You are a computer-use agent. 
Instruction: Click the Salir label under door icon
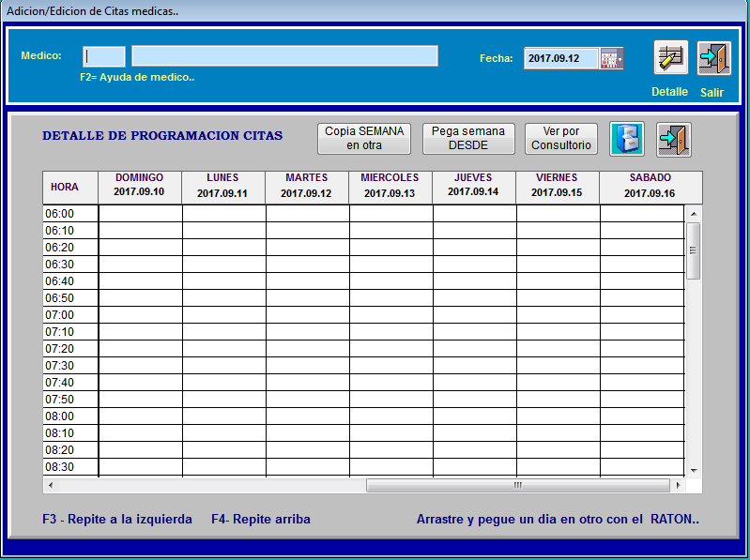pos(712,93)
